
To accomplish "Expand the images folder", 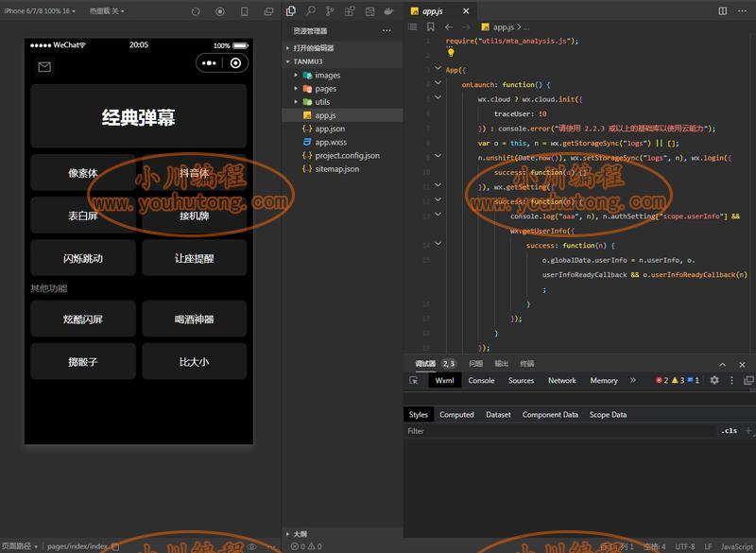I will pyautogui.click(x=296, y=76).
